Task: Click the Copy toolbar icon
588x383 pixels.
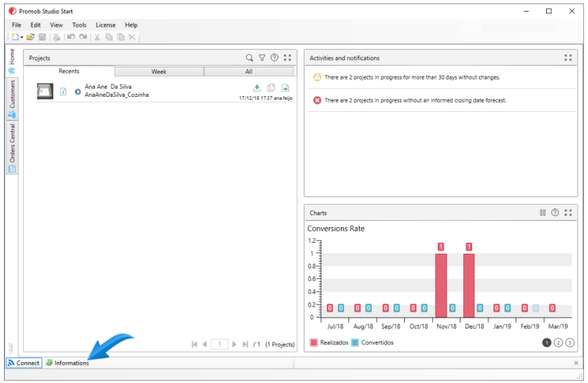Action: [x=109, y=37]
